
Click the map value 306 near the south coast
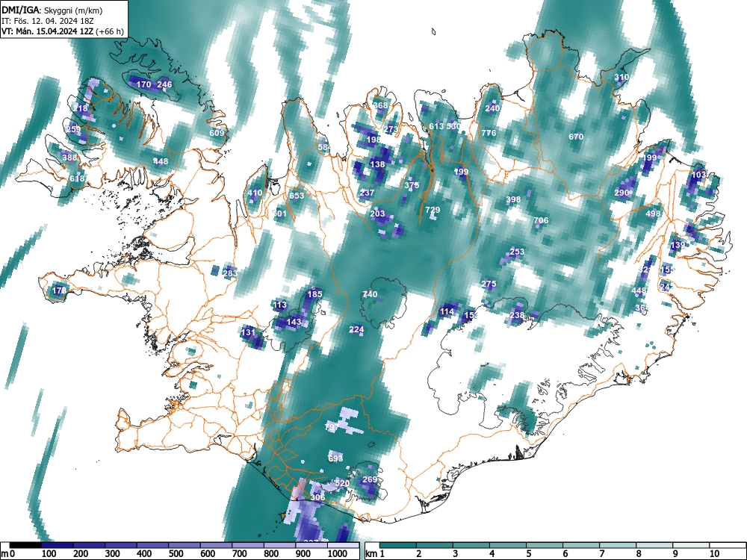pos(317,497)
